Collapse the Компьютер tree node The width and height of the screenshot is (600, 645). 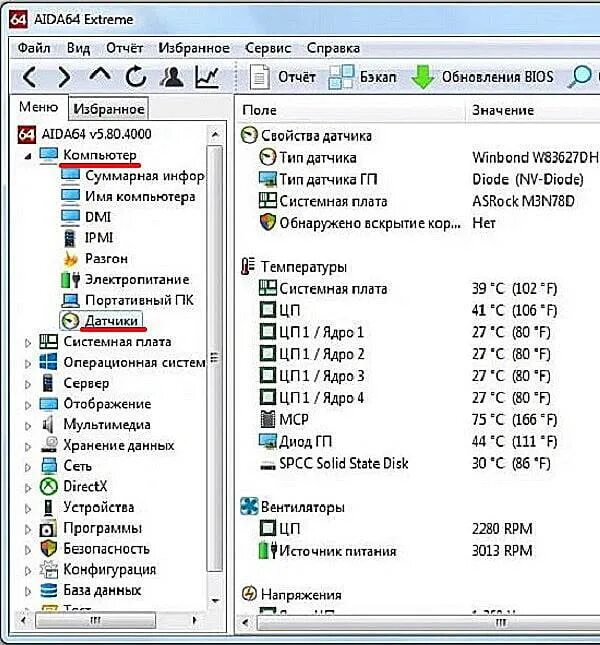point(28,156)
